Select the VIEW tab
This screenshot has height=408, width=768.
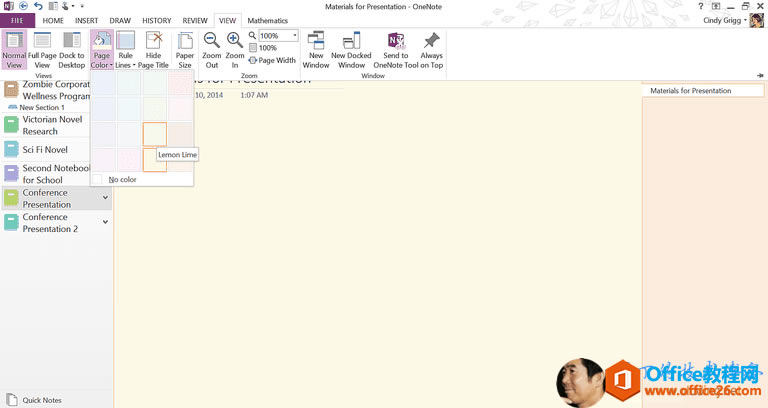tap(227, 21)
